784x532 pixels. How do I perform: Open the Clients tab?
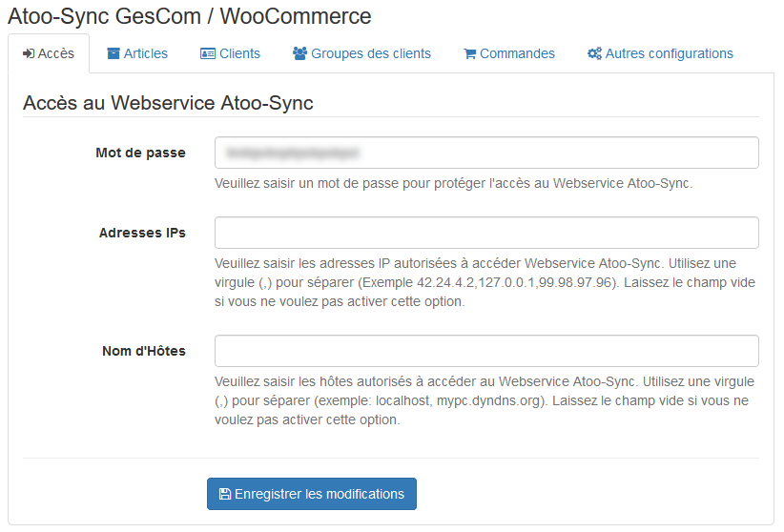(230, 53)
